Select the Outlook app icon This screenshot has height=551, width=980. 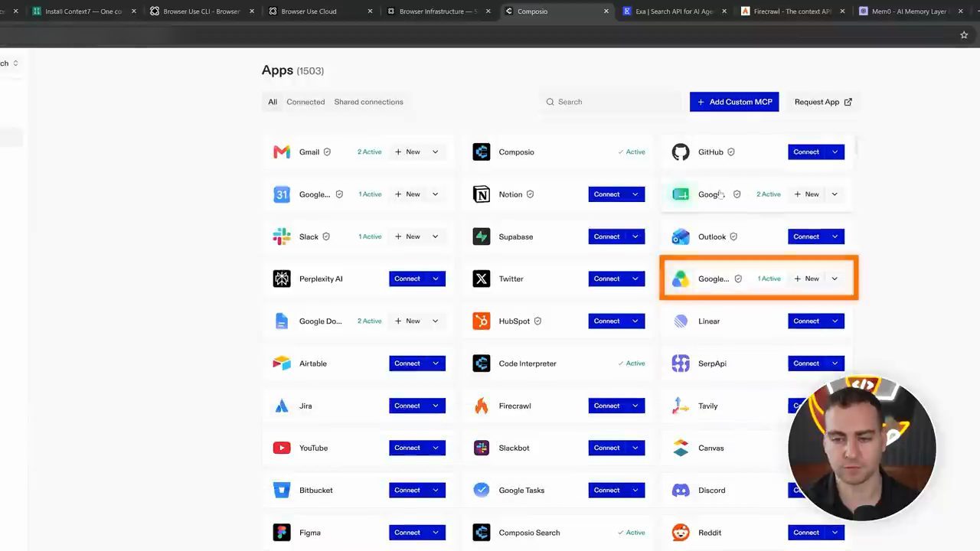(681, 236)
